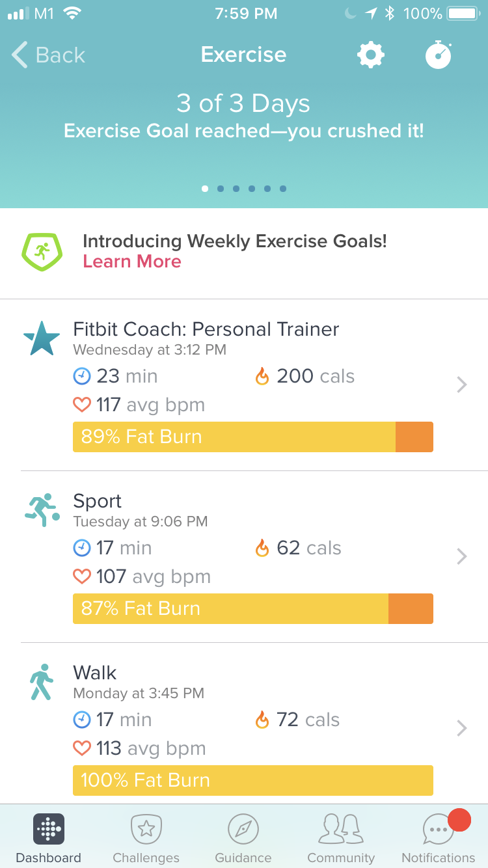488x868 pixels.
Task: Open the Challenges tab icon
Action: tap(146, 829)
